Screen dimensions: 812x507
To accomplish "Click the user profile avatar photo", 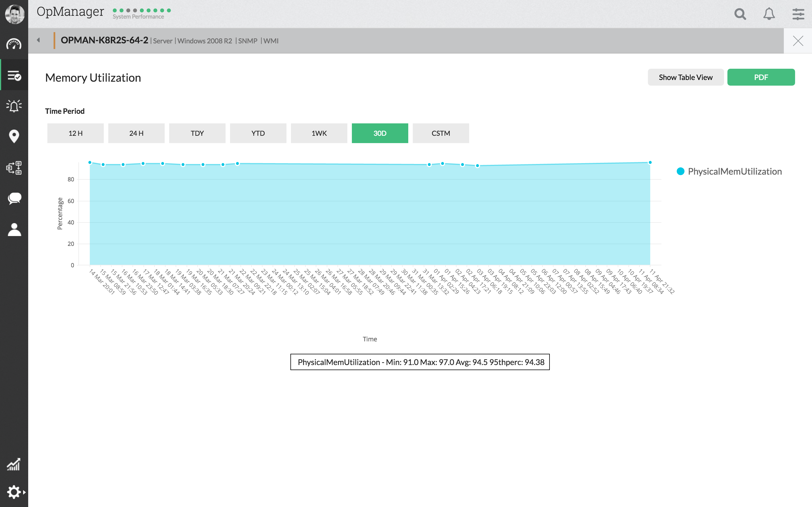I will [14, 14].
